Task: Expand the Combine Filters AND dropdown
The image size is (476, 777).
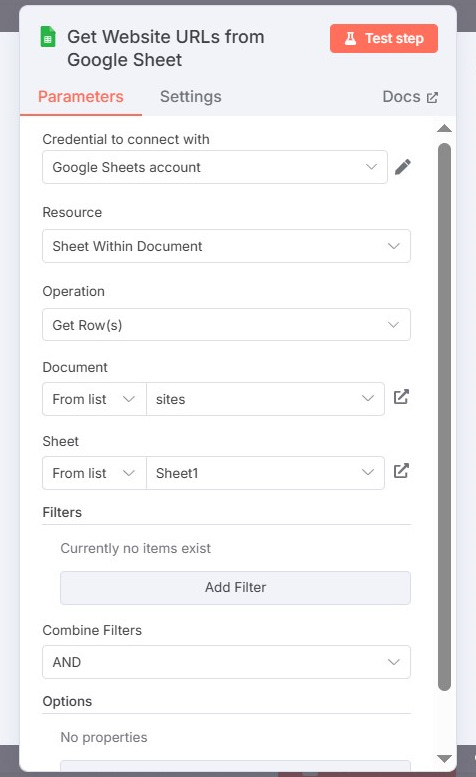Action: [226, 662]
